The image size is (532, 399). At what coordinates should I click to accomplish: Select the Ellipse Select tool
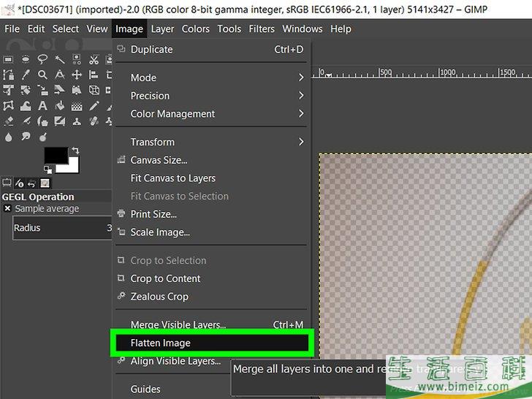26,60
